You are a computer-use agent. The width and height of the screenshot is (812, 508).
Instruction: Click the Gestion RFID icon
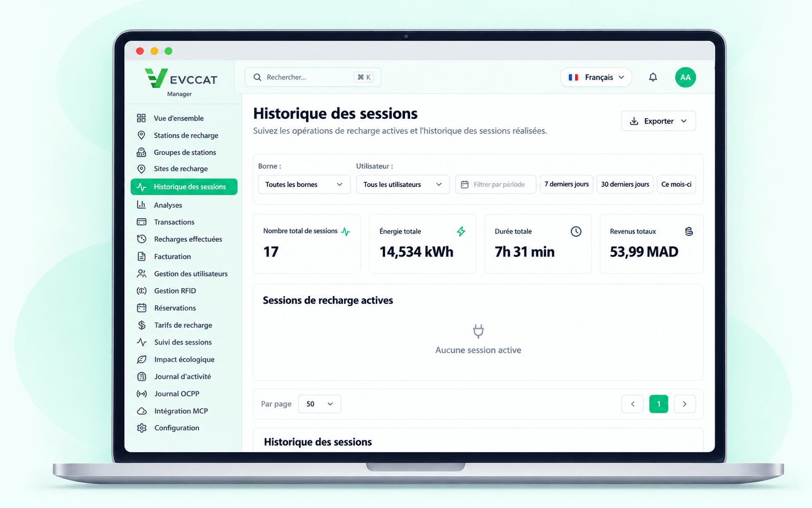[x=142, y=291]
